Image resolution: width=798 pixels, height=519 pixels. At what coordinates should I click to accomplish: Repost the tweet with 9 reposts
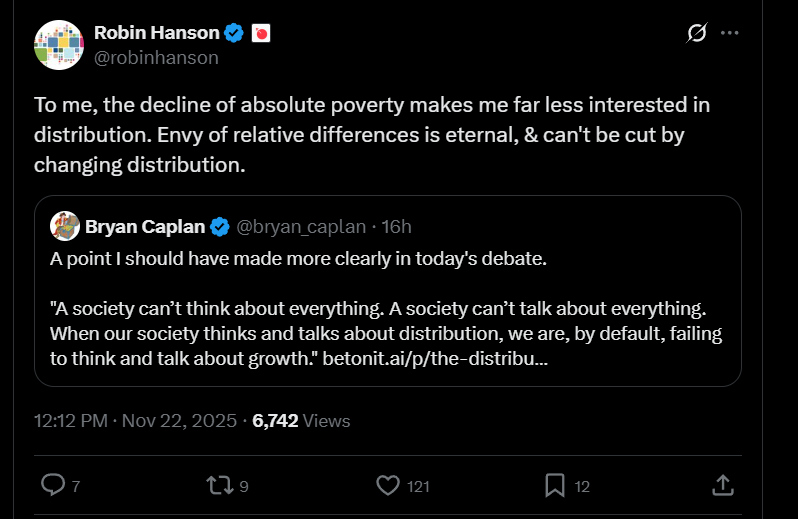pos(217,485)
